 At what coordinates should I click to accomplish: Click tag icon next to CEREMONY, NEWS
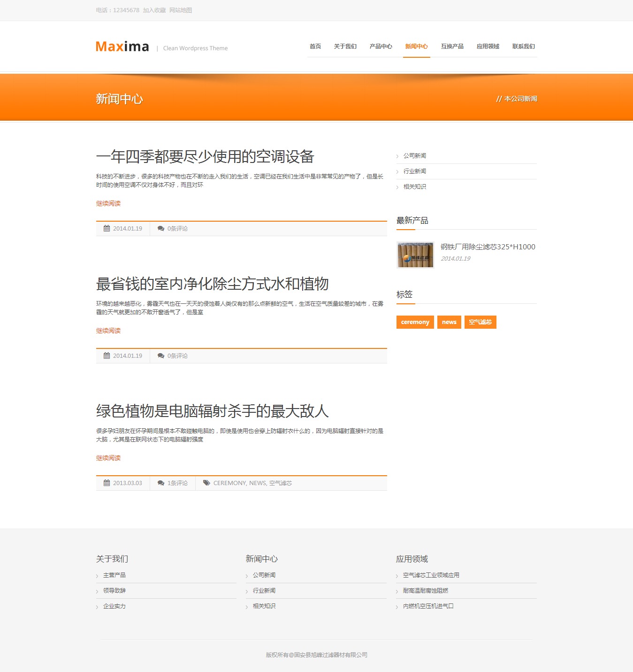coord(206,483)
